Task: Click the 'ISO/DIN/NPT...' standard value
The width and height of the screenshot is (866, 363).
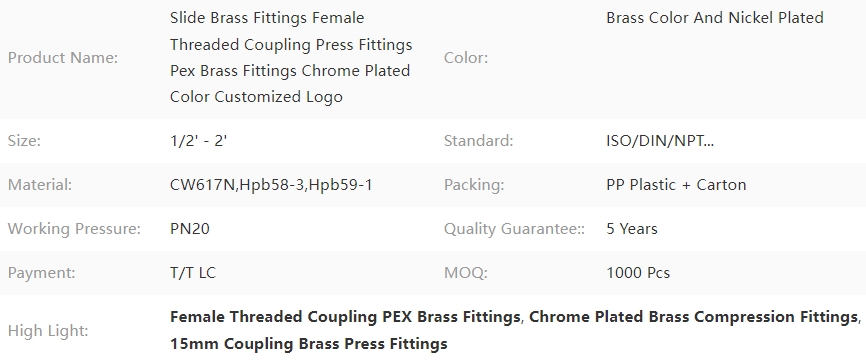Action: 660,140
